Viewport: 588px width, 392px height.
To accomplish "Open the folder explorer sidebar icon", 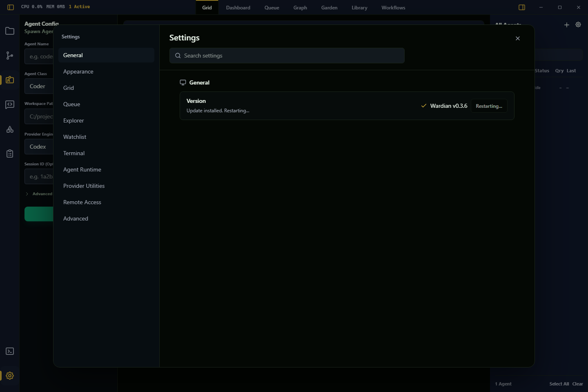I will [x=10, y=31].
